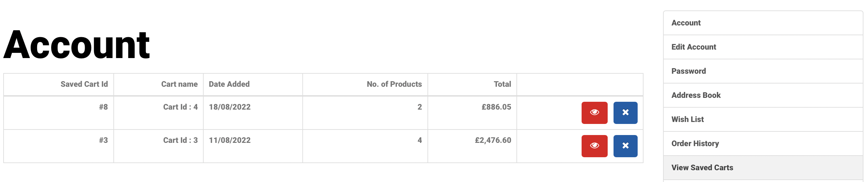868x182 pixels.
Task: Click the £886.05 total cell
Action: point(496,107)
